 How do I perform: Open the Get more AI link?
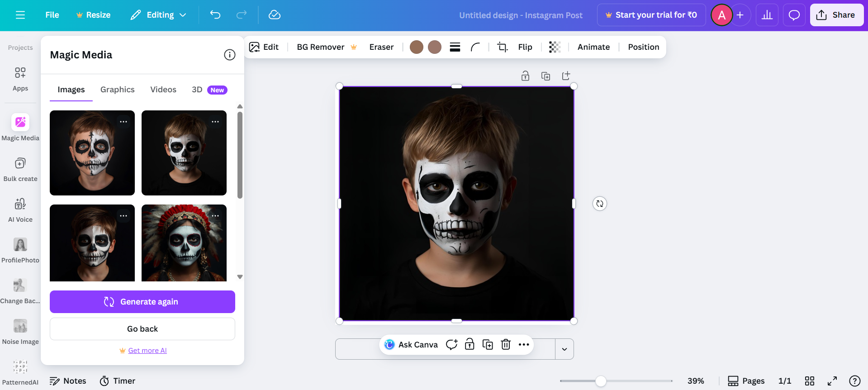point(147,351)
